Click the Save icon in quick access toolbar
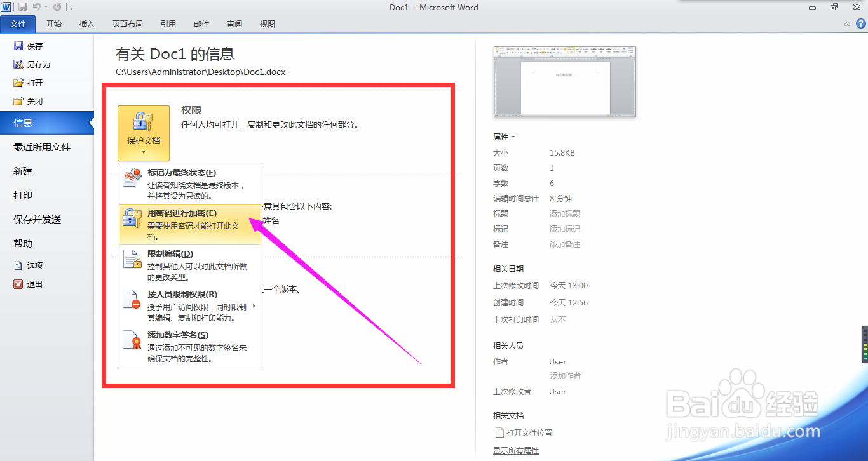The width and height of the screenshot is (868, 461). click(23, 7)
